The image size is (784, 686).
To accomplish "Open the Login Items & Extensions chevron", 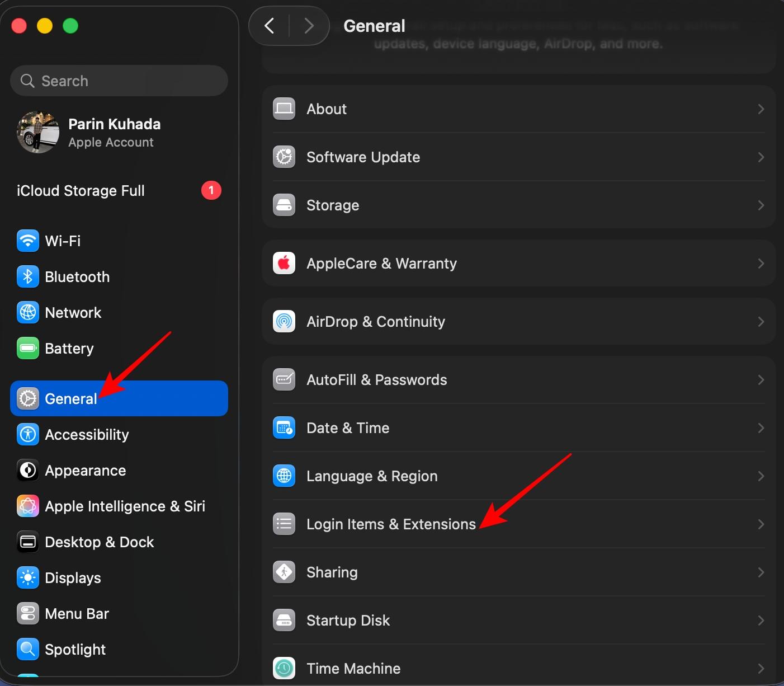I will pos(761,524).
